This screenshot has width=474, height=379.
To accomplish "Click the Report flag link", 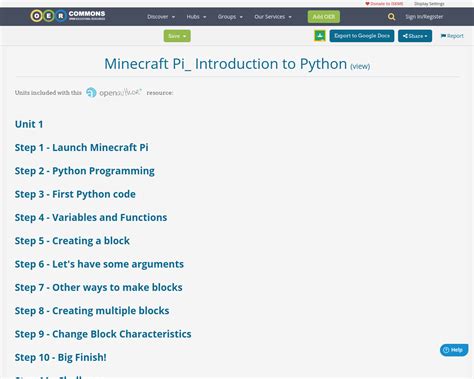I will 452,36.
